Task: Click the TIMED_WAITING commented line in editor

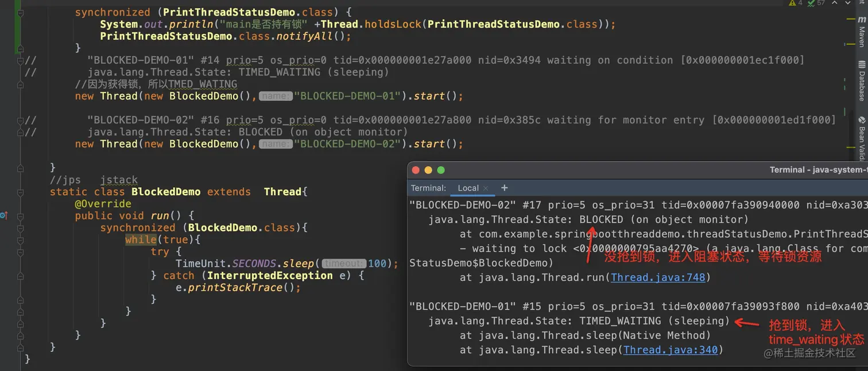Action: tap(238, 72)
